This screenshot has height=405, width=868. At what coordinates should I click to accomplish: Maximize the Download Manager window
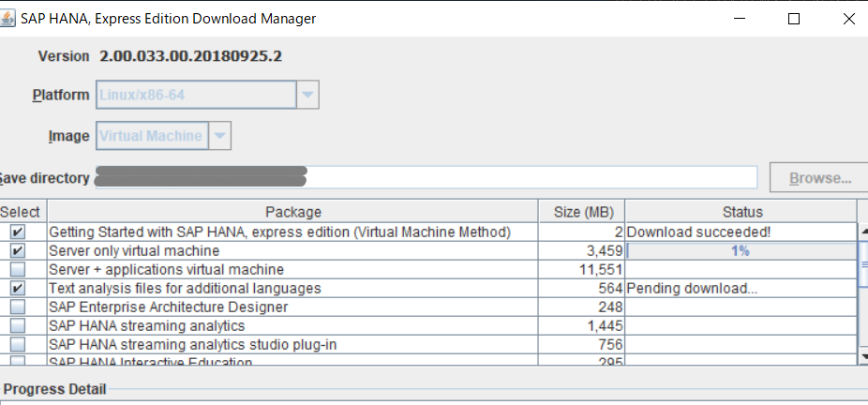coord(794,19)
